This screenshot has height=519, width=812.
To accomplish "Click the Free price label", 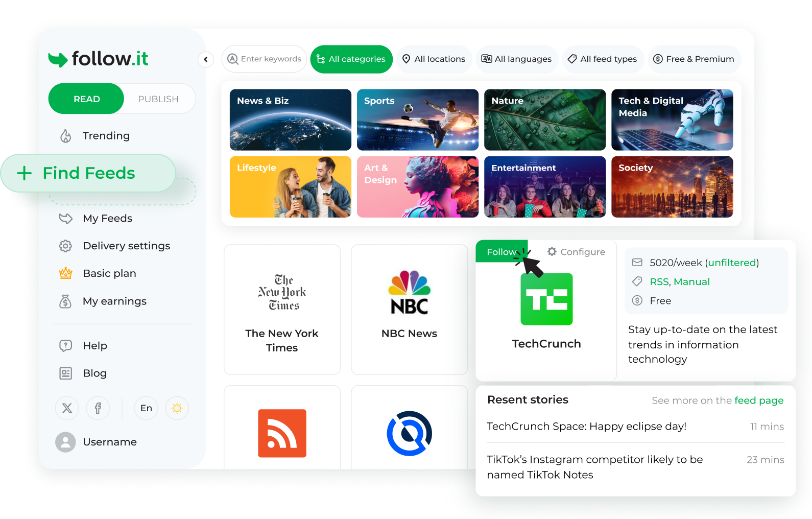I will (660, 301).
